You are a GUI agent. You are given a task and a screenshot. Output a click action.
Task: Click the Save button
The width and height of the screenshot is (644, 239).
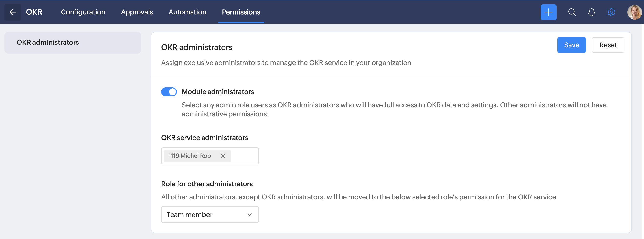tap(571, 45)
